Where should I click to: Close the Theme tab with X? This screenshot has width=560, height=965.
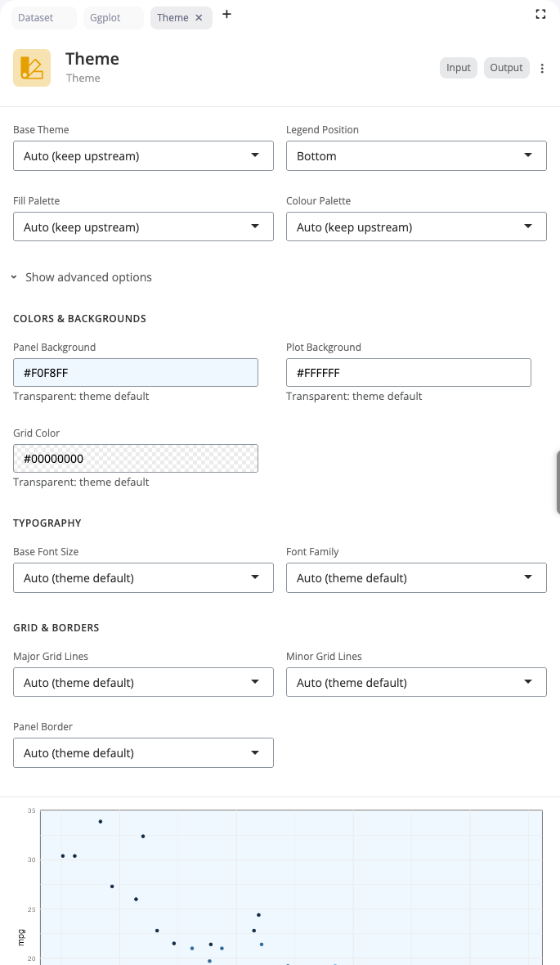pos(199,18)
